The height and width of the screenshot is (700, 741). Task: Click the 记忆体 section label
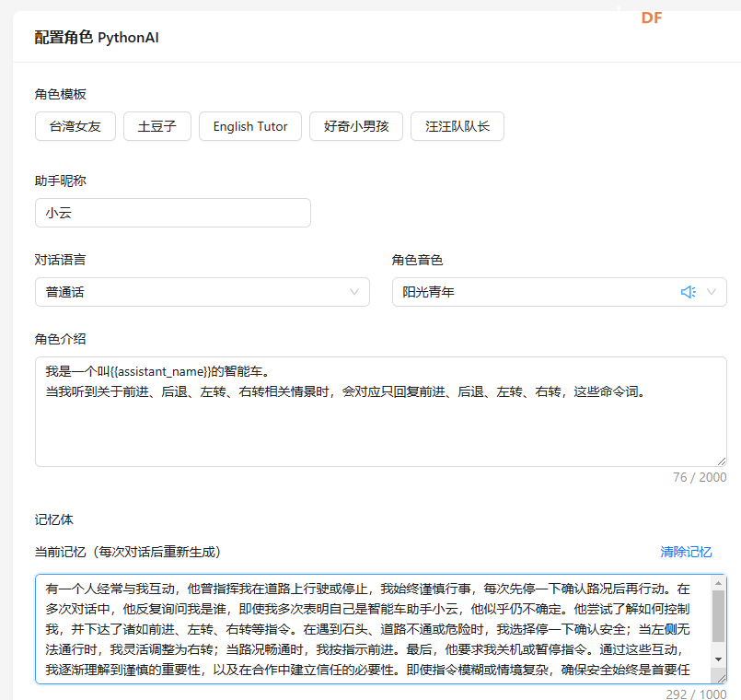pyautogui.click(x=54, y=519)
